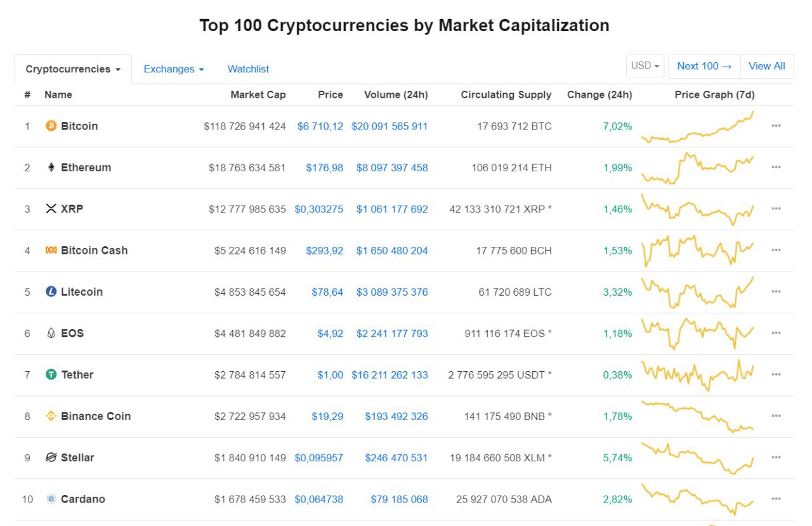812x526 pixels.
Task: Expand the Cryptocurrencies dropdown tab
Action: [73, 69]
